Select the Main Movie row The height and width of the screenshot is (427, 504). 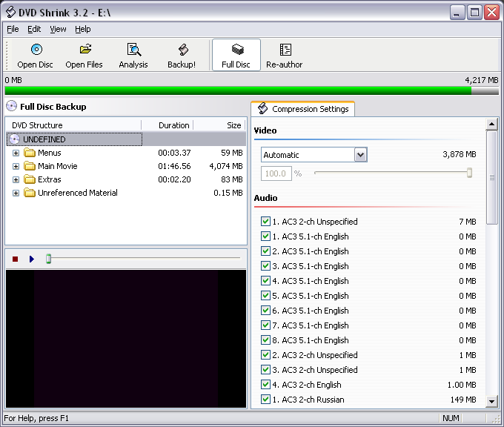(x=126, y=166)
